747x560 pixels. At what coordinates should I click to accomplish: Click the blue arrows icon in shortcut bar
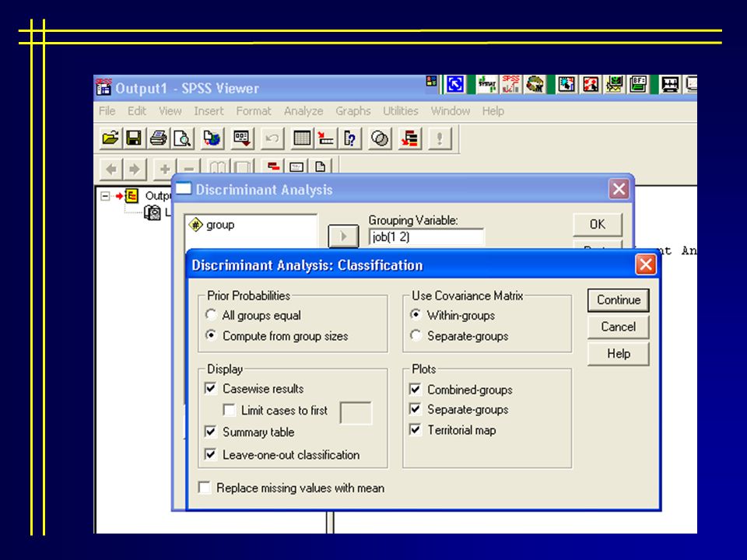click(455, 84)
